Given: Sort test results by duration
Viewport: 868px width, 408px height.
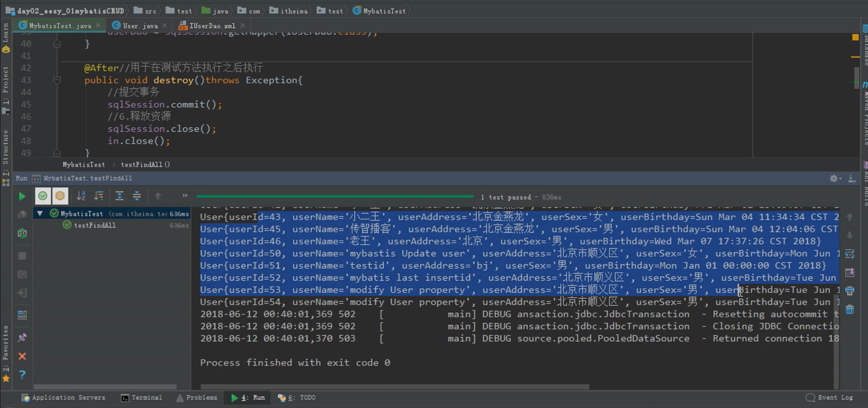Looking at the screenshot, I should click(x=98, y=196).
